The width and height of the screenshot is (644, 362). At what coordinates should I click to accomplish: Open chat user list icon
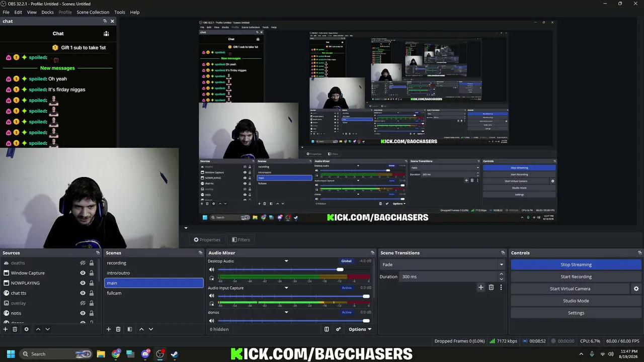(x=106, y=34)
